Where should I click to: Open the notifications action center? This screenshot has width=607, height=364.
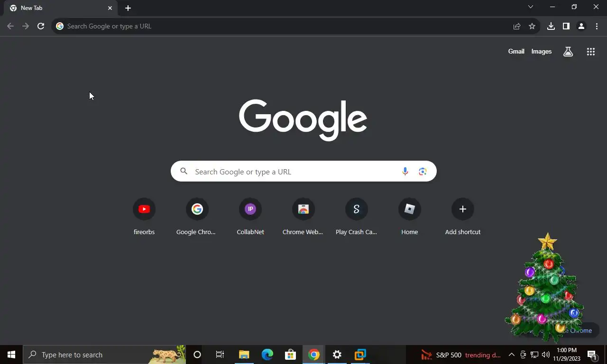(592, 355)
